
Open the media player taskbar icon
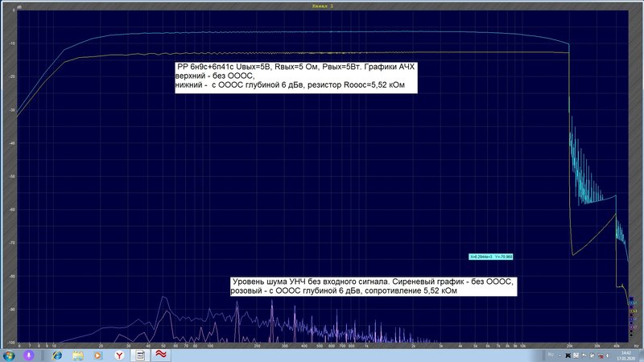tap(97, 356)
